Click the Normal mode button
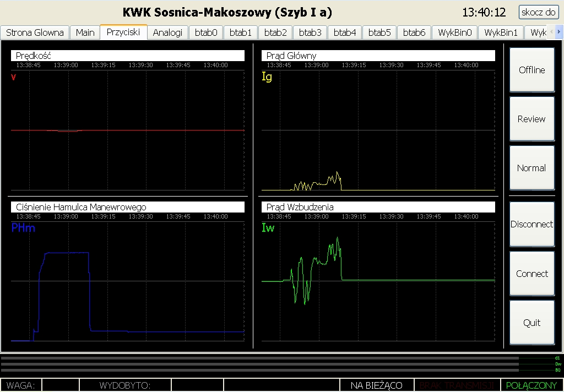Viewport: 564px width, 392px height. (532, 167)
